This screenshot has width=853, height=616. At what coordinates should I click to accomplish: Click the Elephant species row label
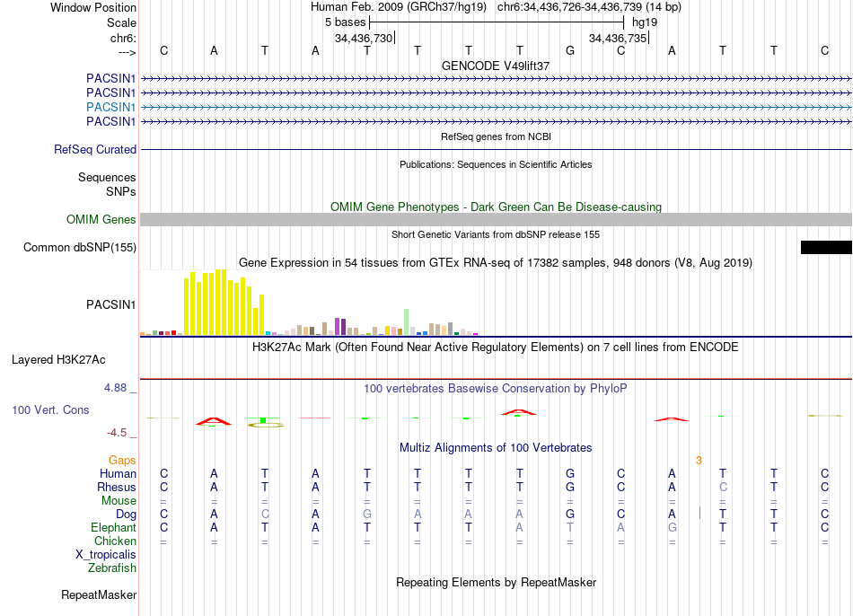[x=113, y=528]
